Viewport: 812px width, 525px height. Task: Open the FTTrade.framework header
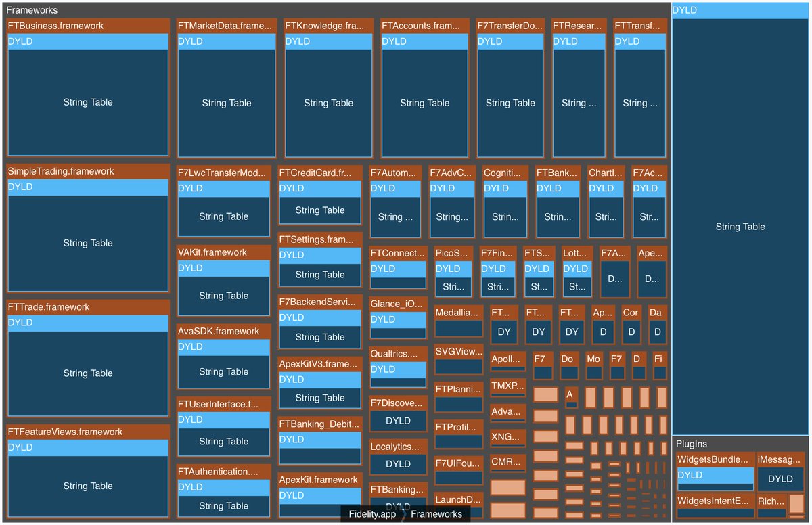coord(88,306)
